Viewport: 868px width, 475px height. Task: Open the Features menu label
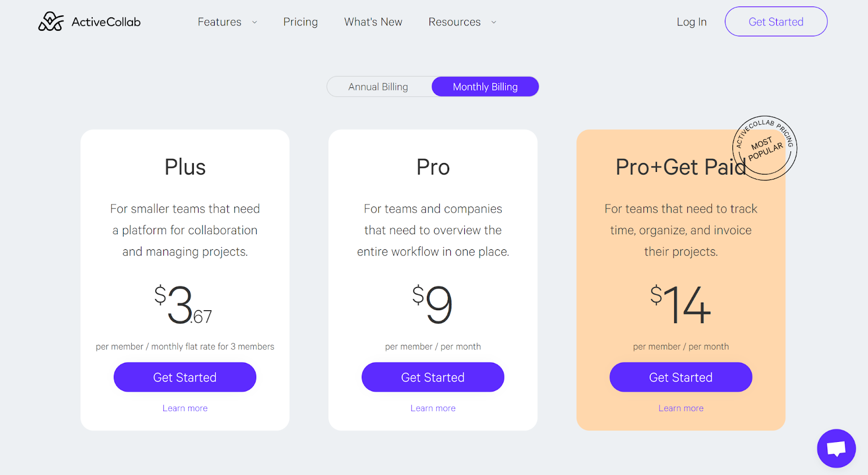[x=219, y=22]
